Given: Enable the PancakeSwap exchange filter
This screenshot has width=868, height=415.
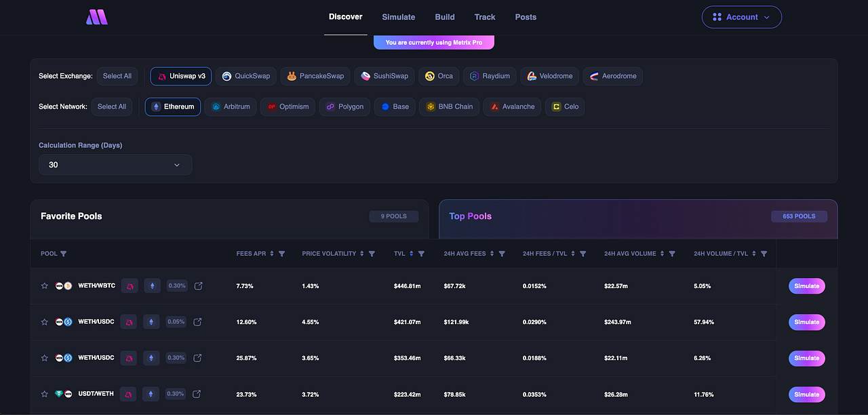Looking at the screenshot, I should click(315, 76).
